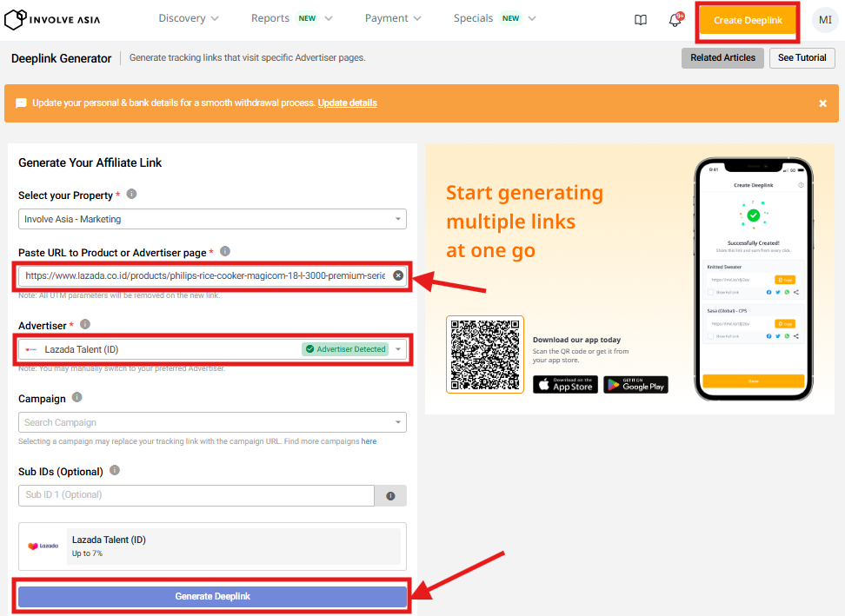Click the Sub ID 1 input field
The height and width of the screenshot is (616, 845).
pos(196,495)
